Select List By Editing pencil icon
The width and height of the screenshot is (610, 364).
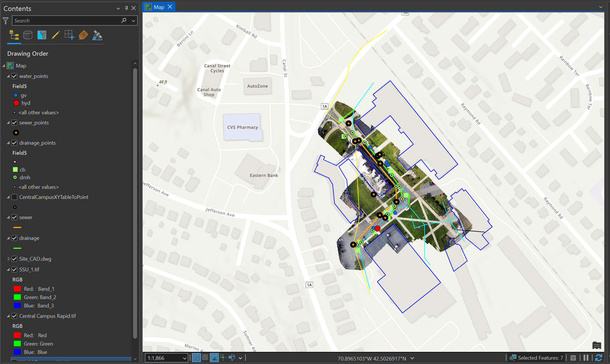pyautogui.click(x=55, y=35)
